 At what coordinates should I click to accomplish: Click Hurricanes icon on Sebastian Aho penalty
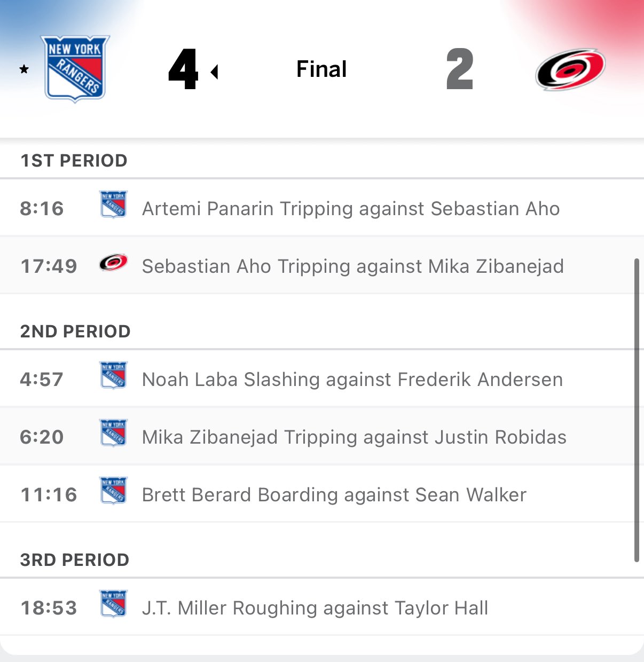113,263
